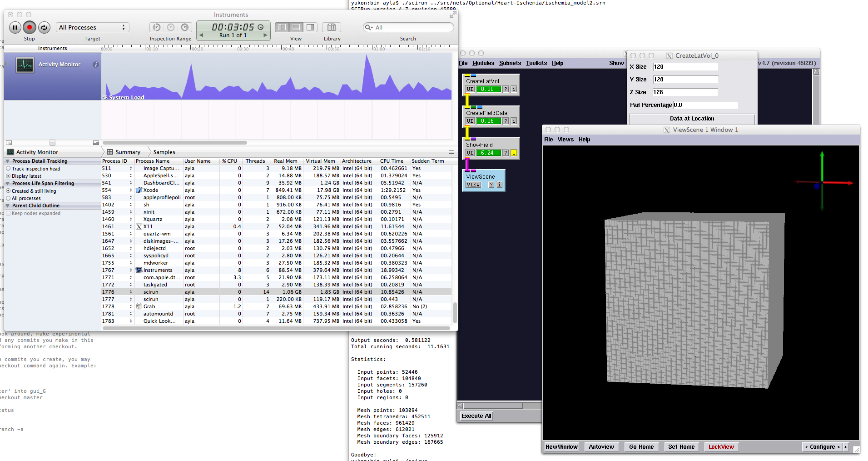Select the first Inspection Range icon
868x461 pixels.
click(157, 27)
